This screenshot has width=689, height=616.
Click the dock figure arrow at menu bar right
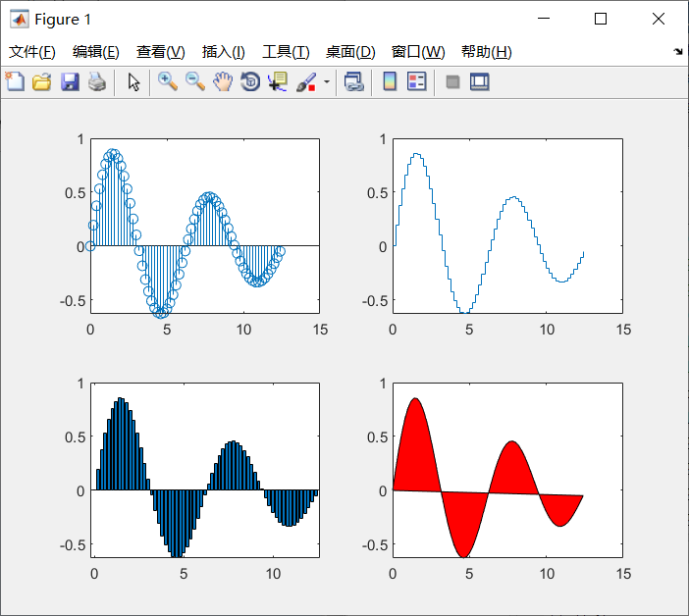tap(678, 52)
